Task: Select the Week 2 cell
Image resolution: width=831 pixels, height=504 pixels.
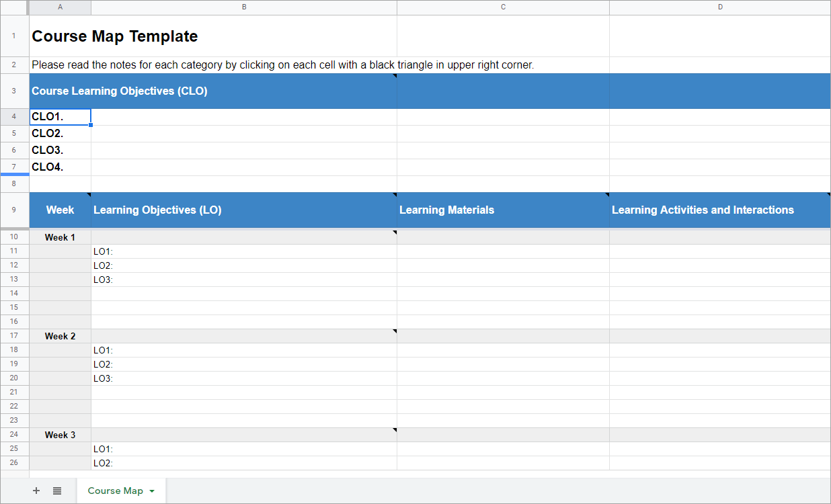Action: click(x=61, y=336)
